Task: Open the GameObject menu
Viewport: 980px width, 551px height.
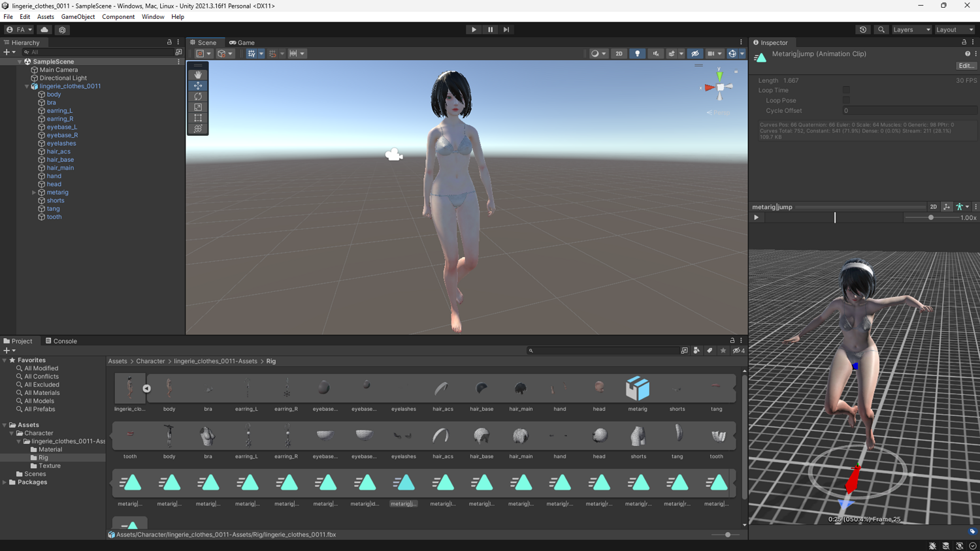Action: pyautogui.click(x=78, y=17)
